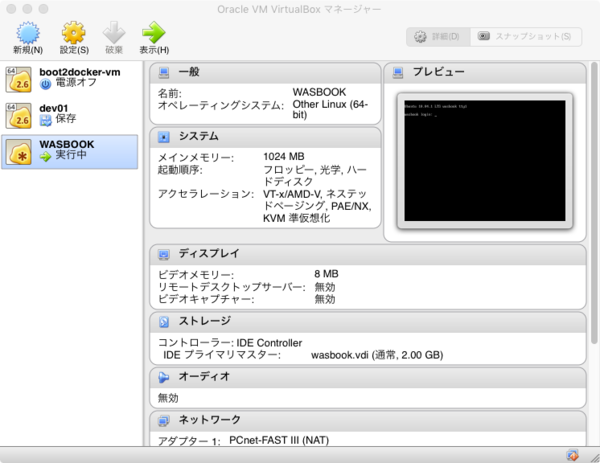Open the ディスプレイ section header link
This screenshot has height=463, width=600.
pyautogui.click(x=209, y=254)
